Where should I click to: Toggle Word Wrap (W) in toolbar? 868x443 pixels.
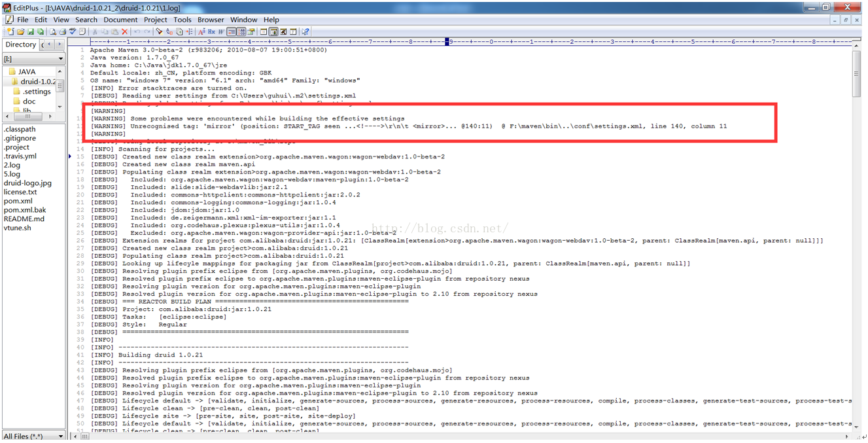(221, 31)
